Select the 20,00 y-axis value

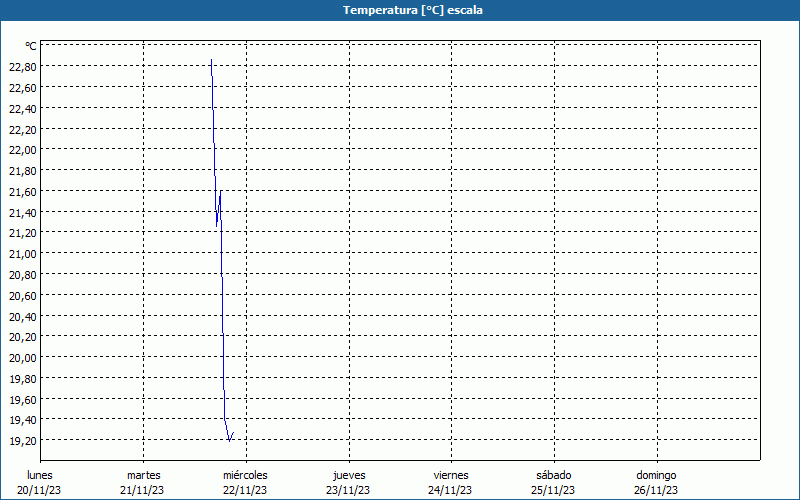pyautogui.click(x=23, y=358)
